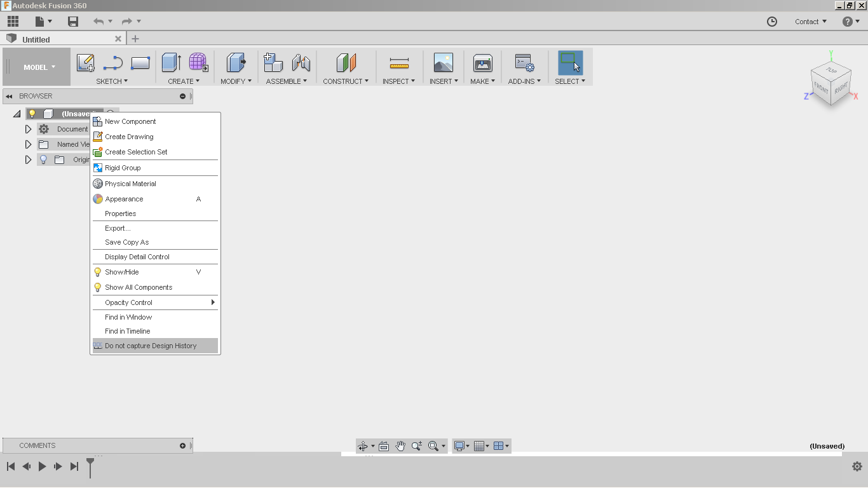Viewport: 868px width, 488px height.
Task: Redo the last undone action
Action: pyautogui.click(x=126, y=22)
